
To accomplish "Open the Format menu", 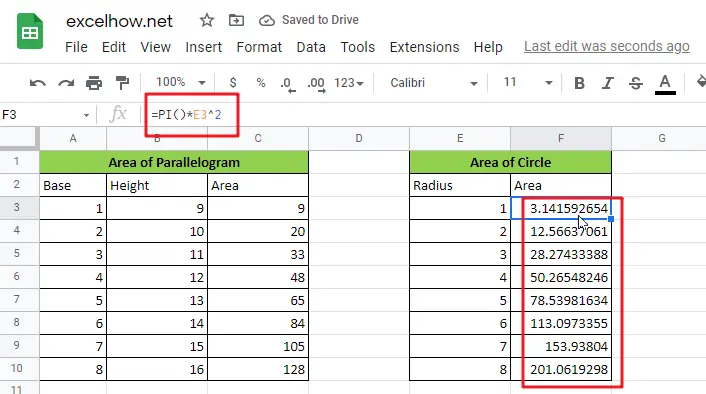I will pos(259,47).
